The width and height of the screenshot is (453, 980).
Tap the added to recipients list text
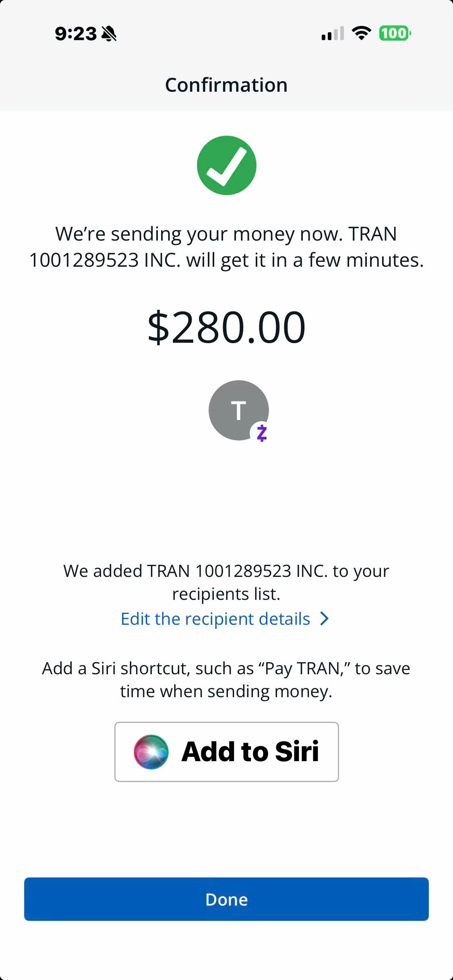click(x=226, y=582)
